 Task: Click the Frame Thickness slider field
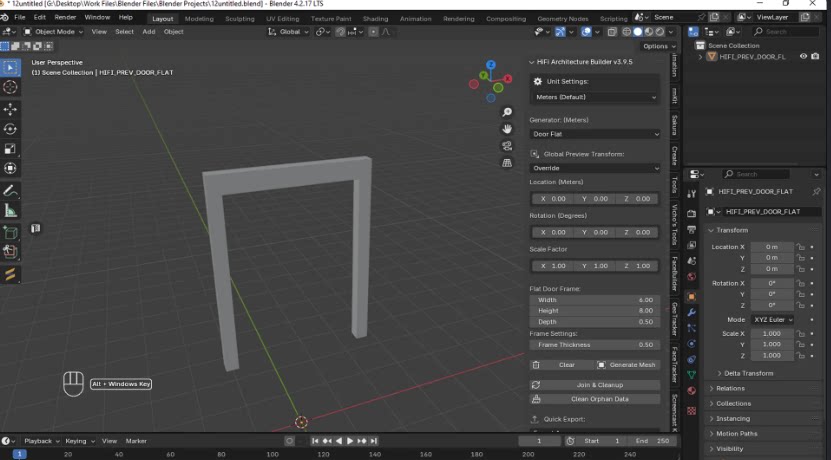coord(595,344)
